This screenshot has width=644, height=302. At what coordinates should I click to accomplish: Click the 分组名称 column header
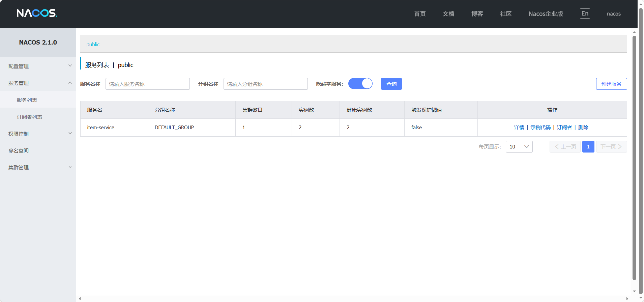click(192, 110)
